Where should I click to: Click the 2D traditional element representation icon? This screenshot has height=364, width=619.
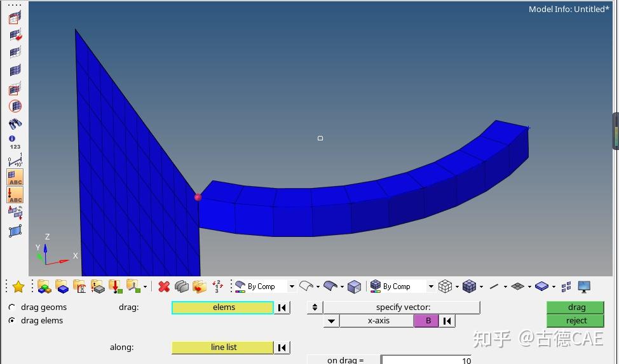pos(517,286)
